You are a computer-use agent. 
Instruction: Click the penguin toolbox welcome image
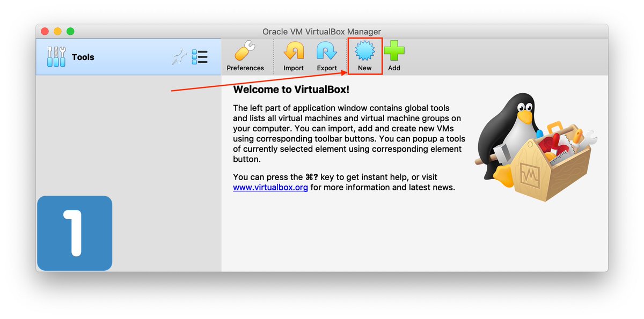point(536,146)
